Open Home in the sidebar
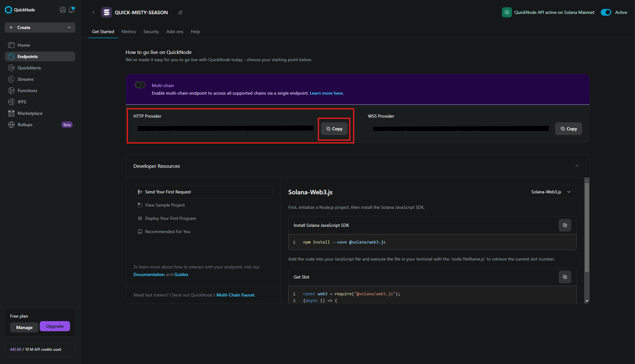 [40, 45]
